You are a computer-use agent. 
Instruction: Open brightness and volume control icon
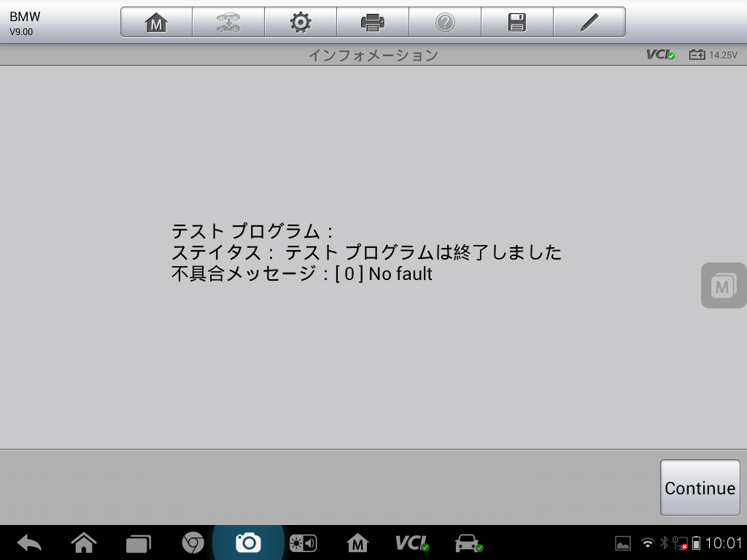303,542
